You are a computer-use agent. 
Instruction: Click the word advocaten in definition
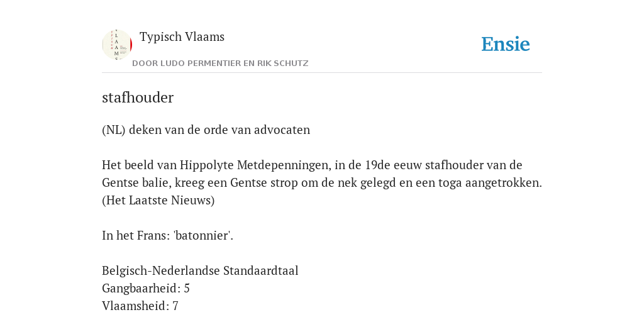coord(282,130)
